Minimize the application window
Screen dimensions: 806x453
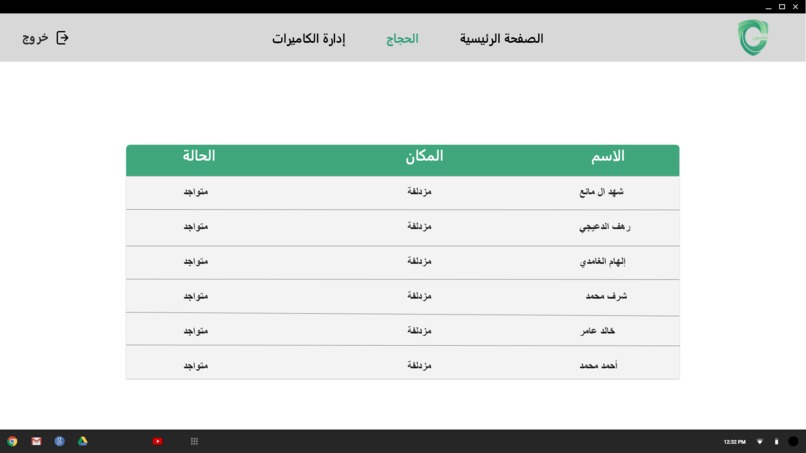[768, 7]
